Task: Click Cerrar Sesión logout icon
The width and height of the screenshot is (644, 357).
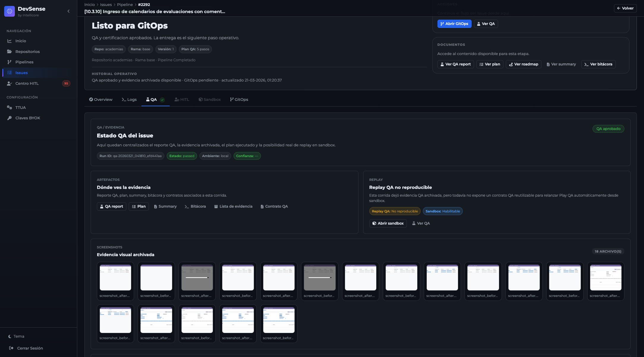Action: tap(11, 348)
